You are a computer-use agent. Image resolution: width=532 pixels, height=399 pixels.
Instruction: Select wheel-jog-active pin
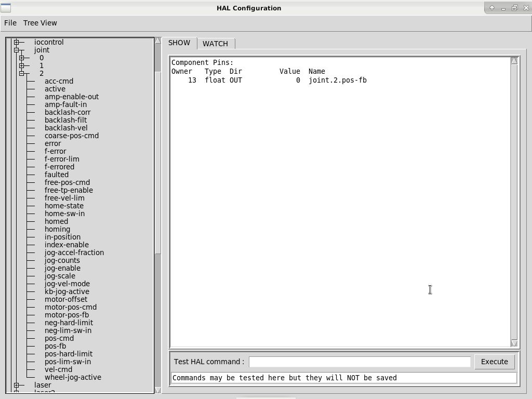pos(73,378)
